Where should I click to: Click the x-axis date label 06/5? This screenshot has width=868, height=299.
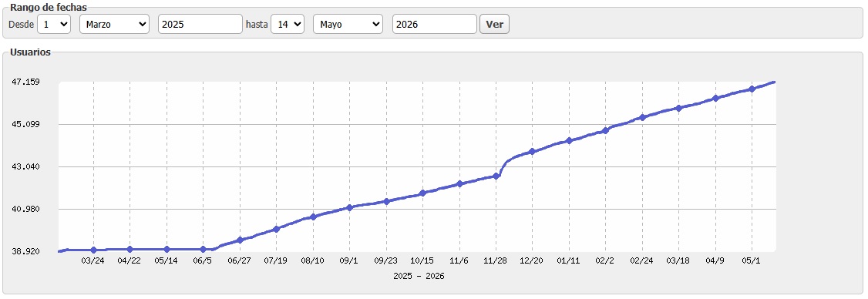(203, 260)
